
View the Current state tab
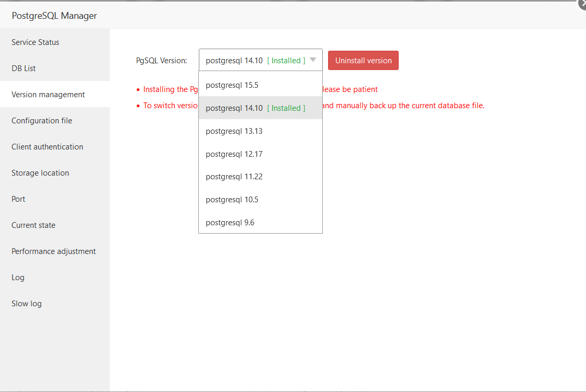tap(55, 225)
